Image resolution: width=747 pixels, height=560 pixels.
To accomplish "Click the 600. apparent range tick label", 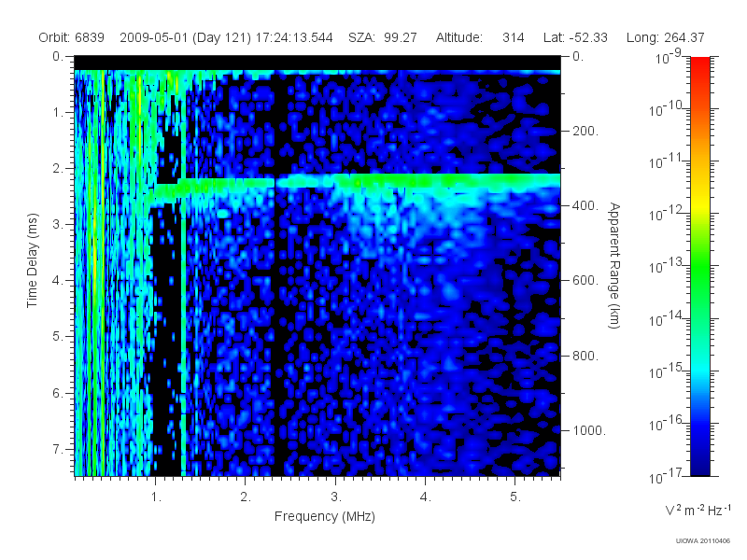I will click(x=585, y=281).
